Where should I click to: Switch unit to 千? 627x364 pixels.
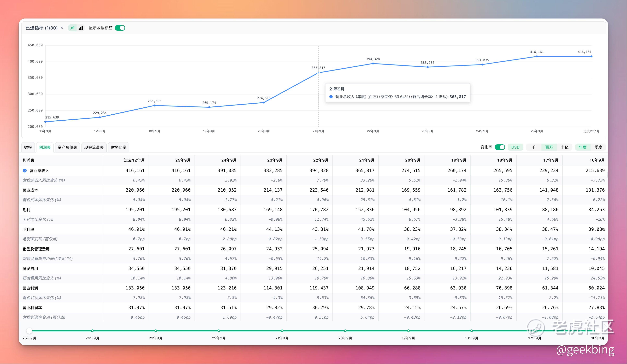tap(533, 147)
